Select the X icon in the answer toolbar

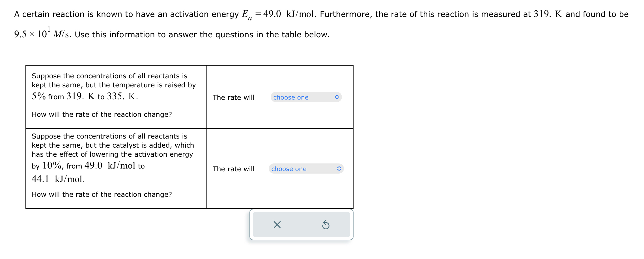277,225
